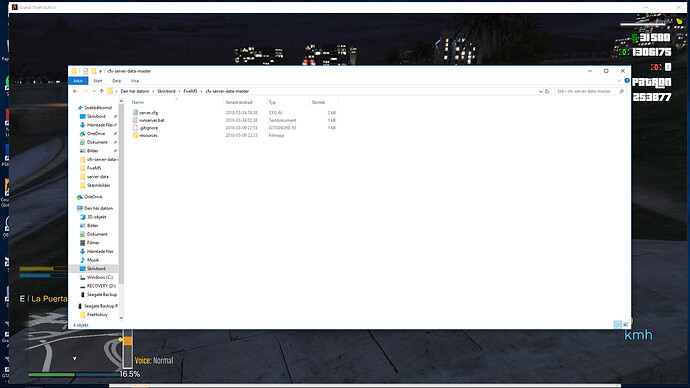This screenshot has height=388, width=690.
Task: Open the Explorer help icon
Action: [627, 81]
